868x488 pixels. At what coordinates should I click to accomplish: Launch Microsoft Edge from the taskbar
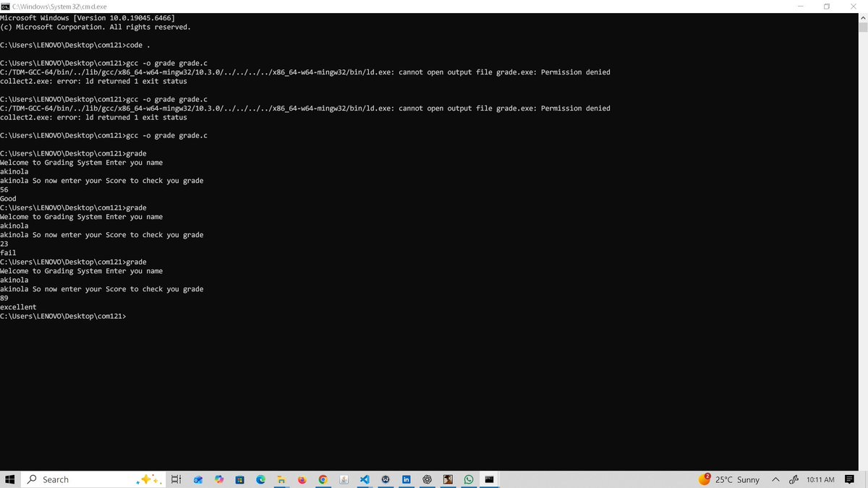(x=260, y=479)
